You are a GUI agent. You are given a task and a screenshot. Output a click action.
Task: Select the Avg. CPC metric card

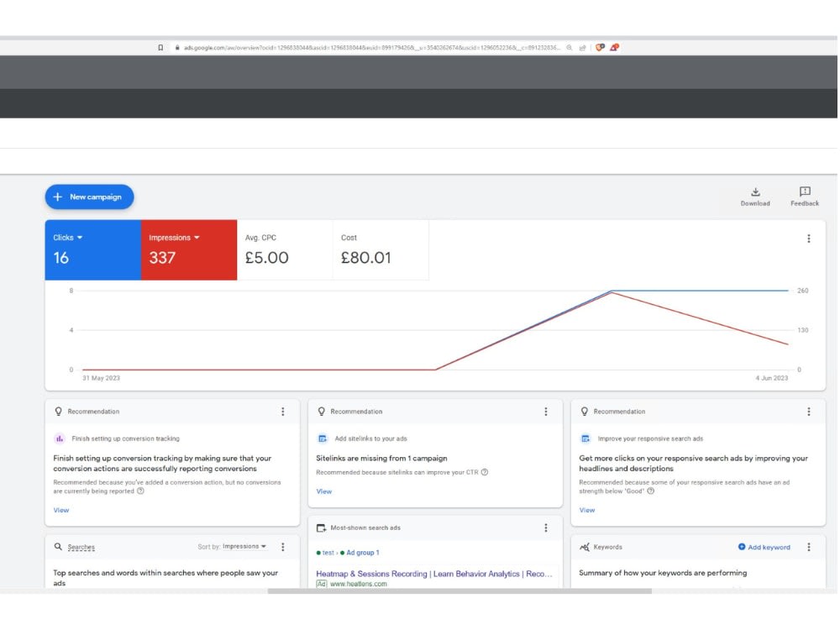(285, 249)
